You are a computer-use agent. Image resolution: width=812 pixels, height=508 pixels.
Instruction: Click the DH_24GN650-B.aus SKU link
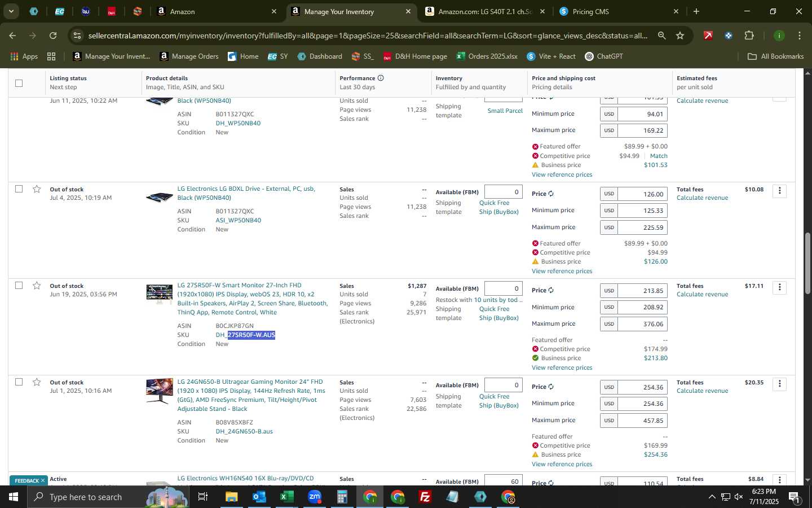(244, 431)
